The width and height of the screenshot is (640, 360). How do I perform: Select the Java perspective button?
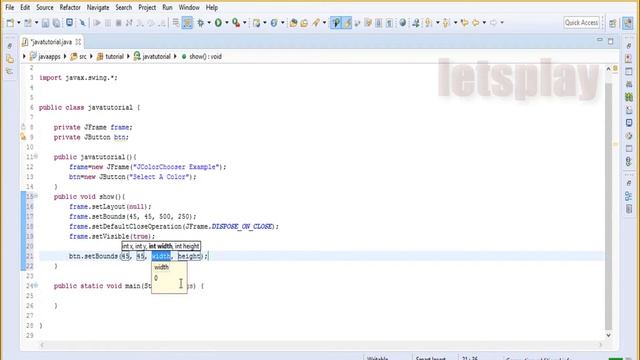coord(628,23)
